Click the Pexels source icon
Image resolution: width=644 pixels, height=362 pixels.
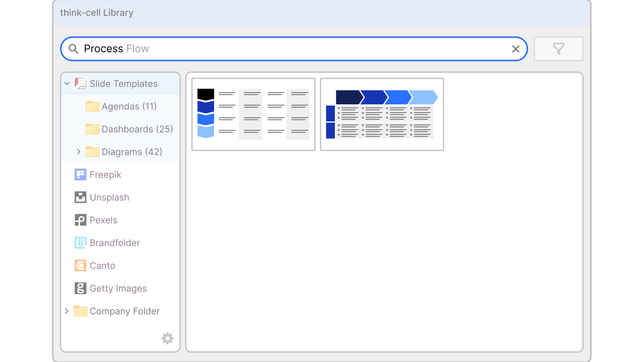(x=80, y=220)
